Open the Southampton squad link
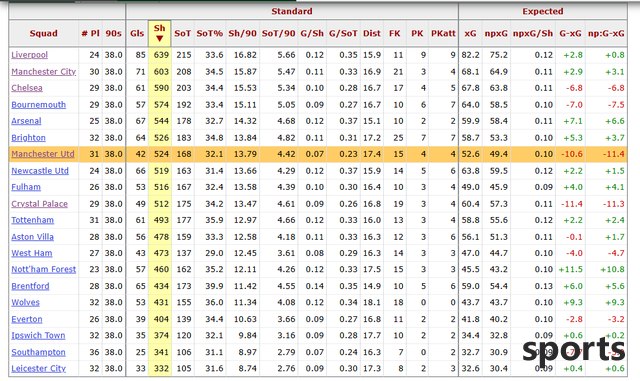 click(x=38, y=353)
